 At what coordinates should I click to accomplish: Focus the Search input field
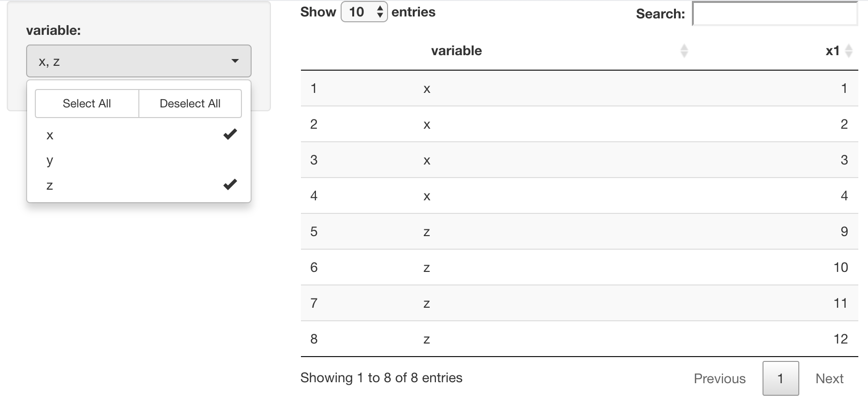click(x=775, y=14)
